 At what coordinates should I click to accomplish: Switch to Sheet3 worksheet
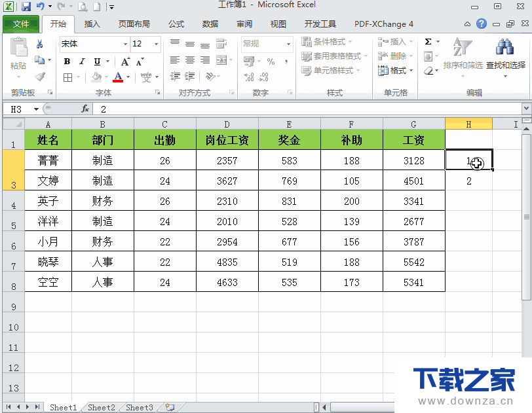click(x=139, y=407)
